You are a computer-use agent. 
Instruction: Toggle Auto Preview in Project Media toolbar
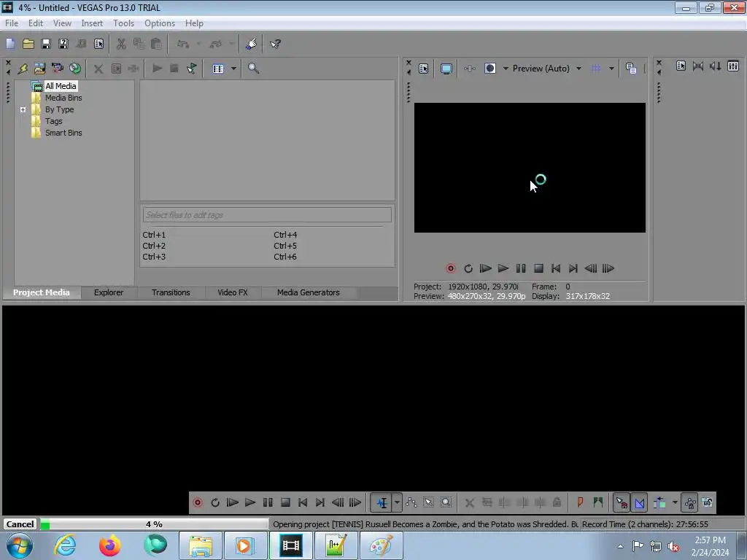[x=192, y=69]
